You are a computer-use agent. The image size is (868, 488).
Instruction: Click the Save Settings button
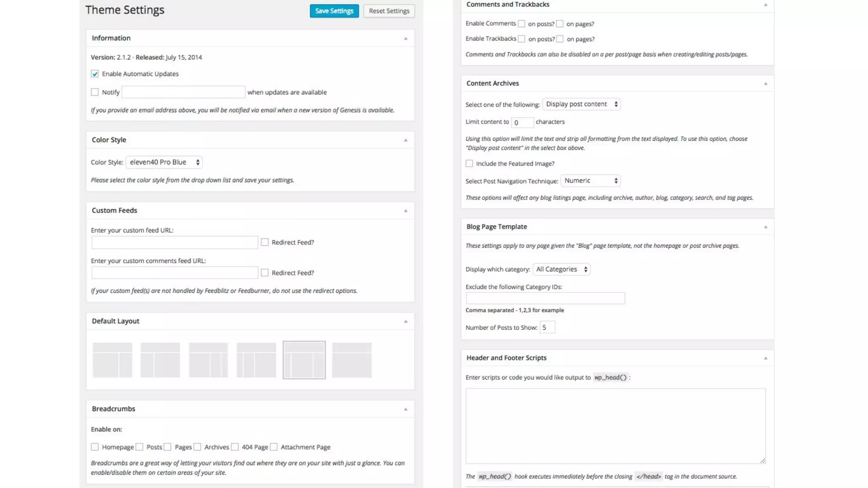coord(334,11)
